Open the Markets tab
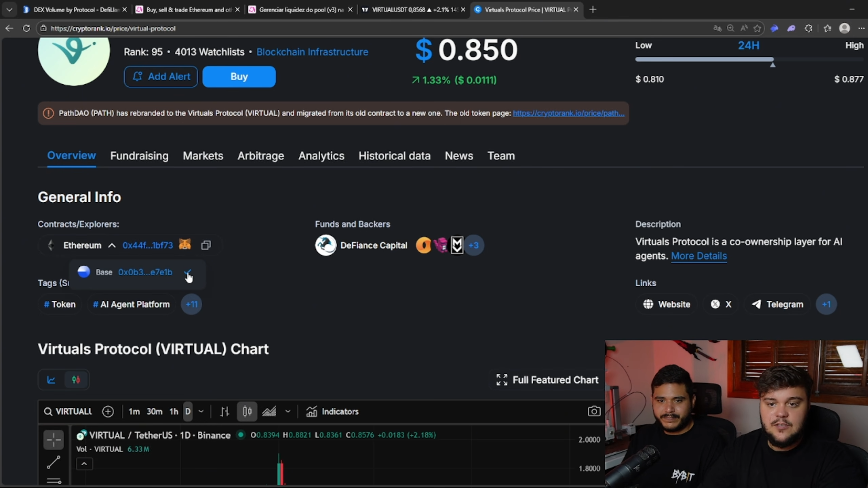Screen dimensions: 868x488 (x=203, y=156)
